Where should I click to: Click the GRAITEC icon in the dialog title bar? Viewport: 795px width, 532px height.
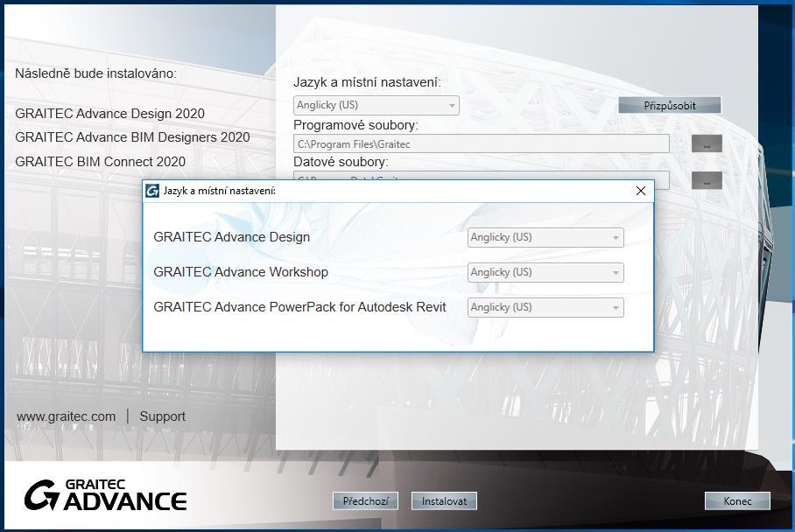[x=152, y=191]
